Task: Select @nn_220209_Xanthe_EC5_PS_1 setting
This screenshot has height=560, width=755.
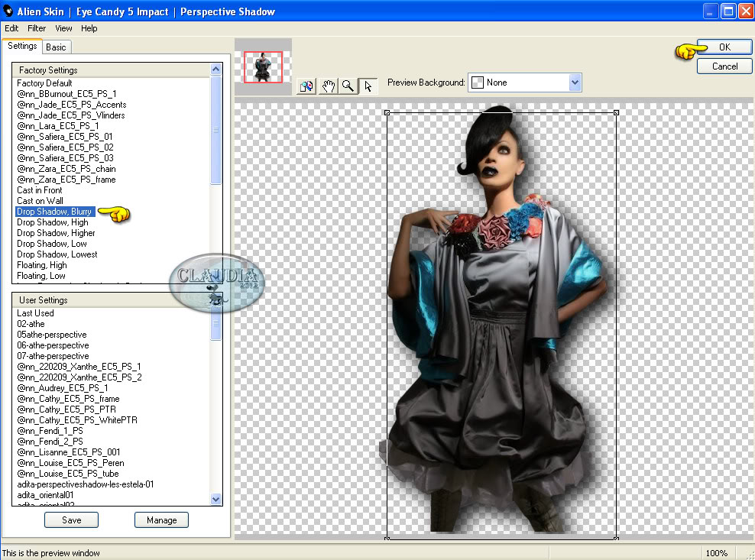Action: [x=79, y=367]
